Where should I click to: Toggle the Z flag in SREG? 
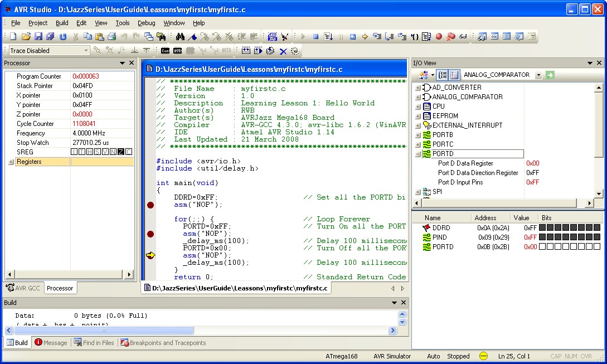121,152
